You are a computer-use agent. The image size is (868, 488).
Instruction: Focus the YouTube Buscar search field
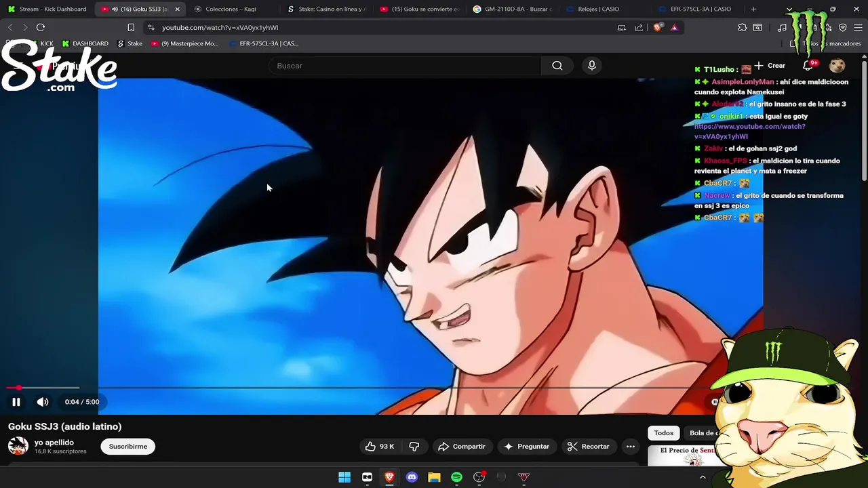[406, 66]
